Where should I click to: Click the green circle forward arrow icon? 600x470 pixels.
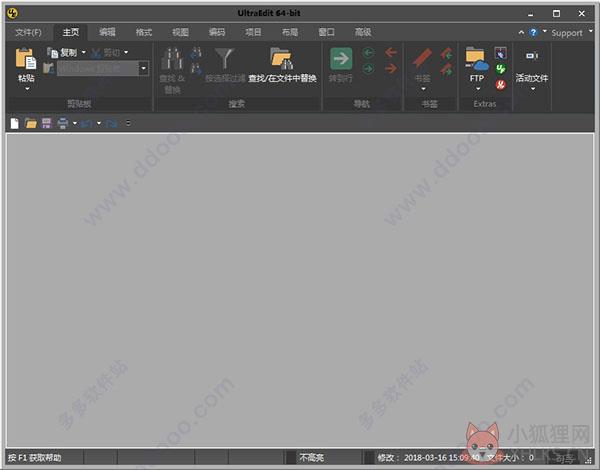coord(368,69)
